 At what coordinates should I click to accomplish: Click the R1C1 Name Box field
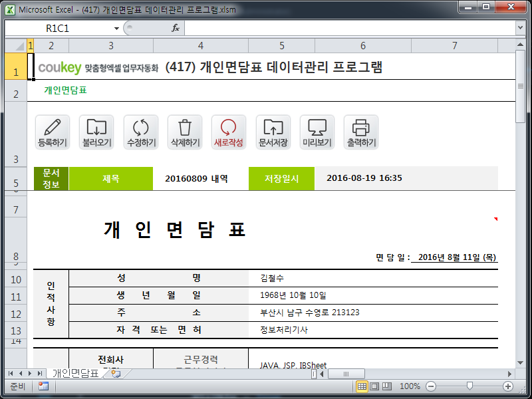click(x=58, y=28)
